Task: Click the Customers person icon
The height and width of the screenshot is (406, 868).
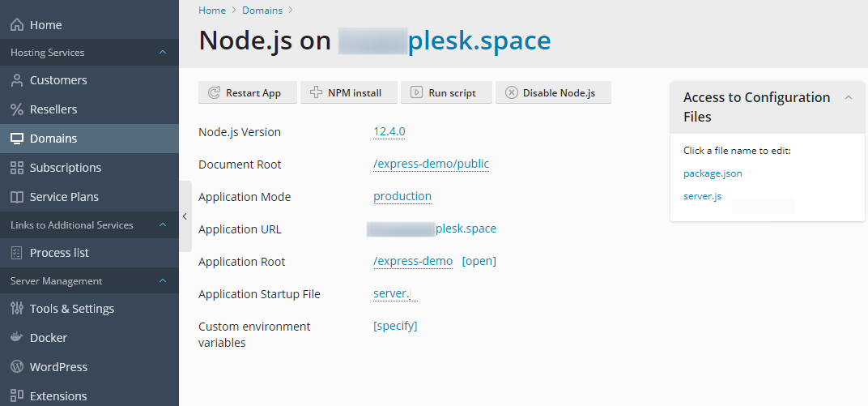Action: (x=17, y=80)
